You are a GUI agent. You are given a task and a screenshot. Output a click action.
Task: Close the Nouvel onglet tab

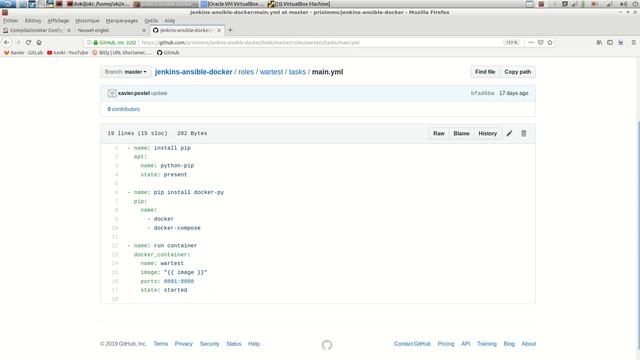pos(144,30)
